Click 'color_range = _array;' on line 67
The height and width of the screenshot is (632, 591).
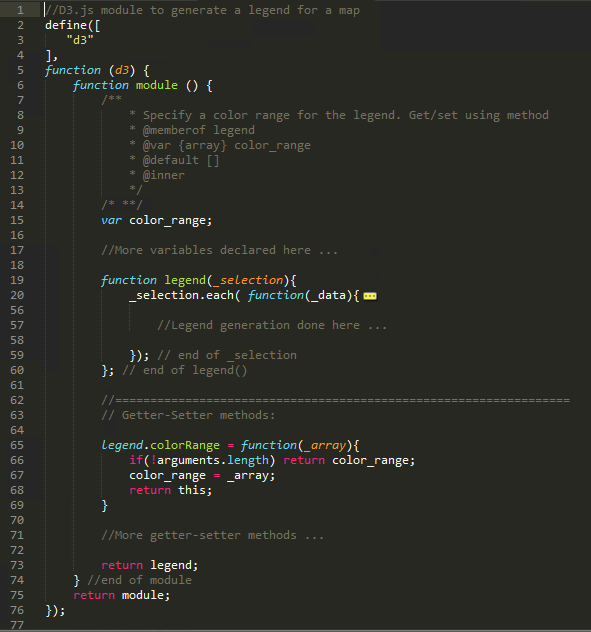pos(202,476)
